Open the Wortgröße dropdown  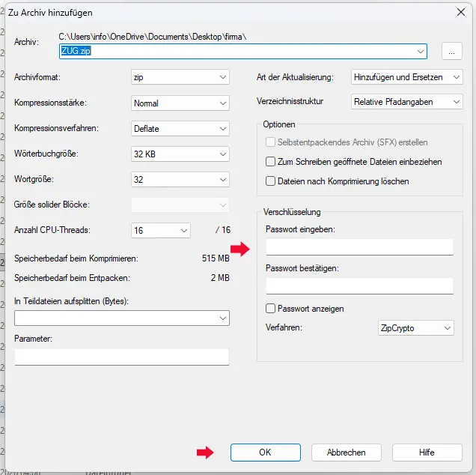[180, 180]
